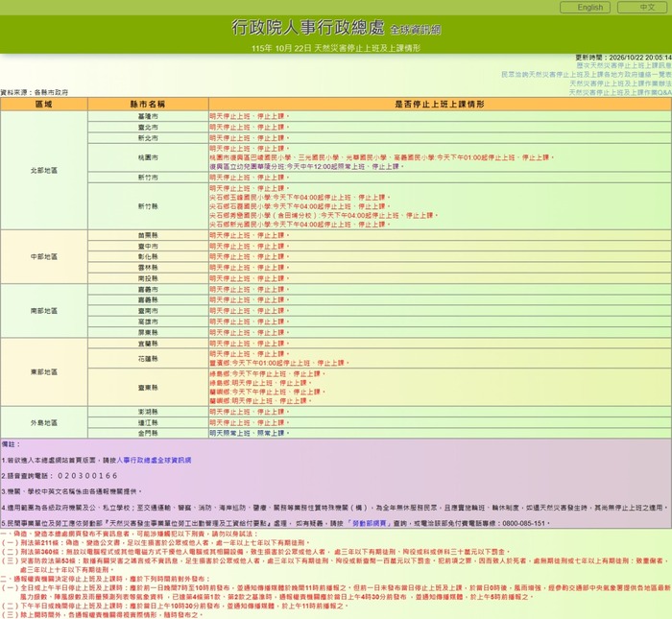This screenshot has height=619, width=672.
Task: Select the 臺北市 row name
Action: click(148, 128)
